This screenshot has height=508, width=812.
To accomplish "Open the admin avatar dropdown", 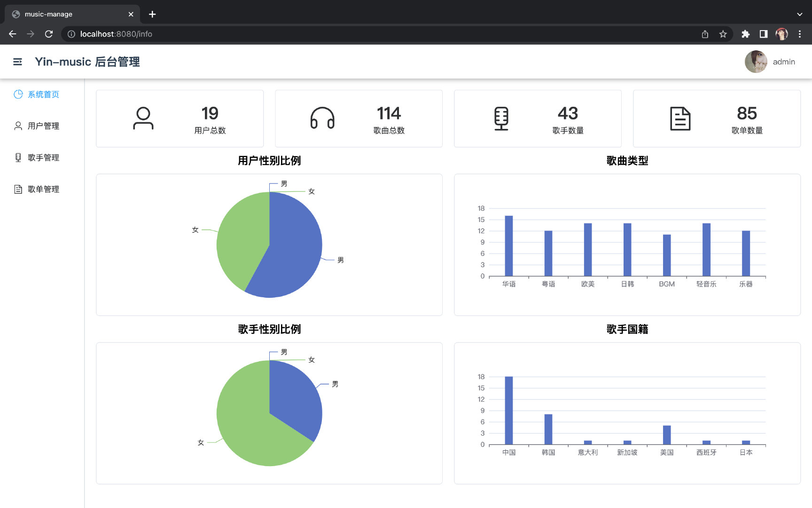I will pos(770,62).
